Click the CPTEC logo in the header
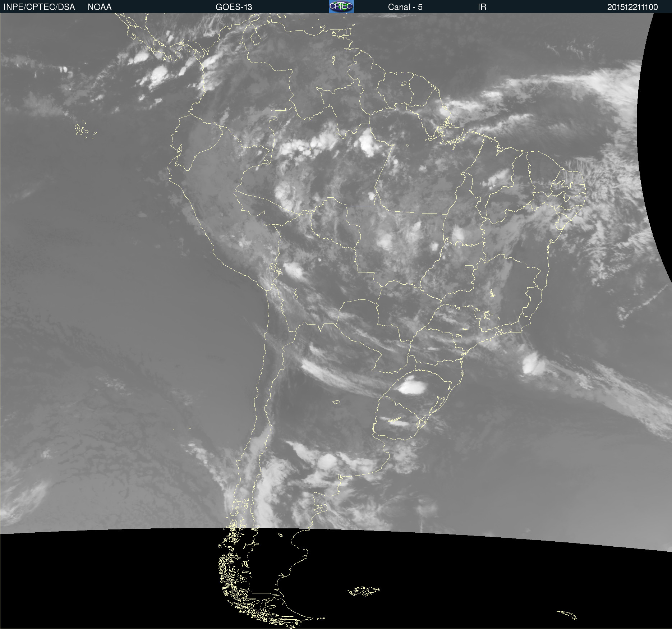 tap(341, 6)
